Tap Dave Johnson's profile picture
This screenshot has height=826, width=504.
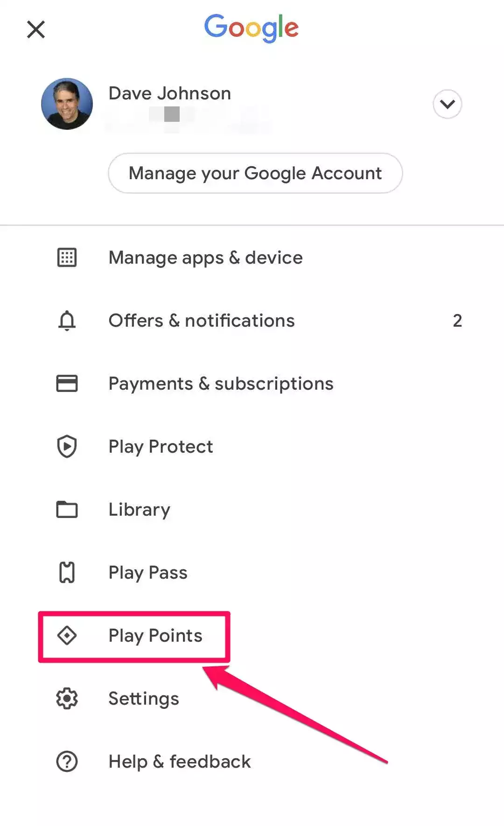click(67, 104)
